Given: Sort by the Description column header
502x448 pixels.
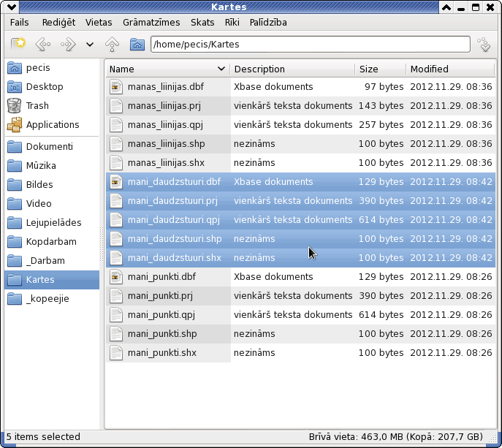Looking at the screenshot, I should 292,69.
